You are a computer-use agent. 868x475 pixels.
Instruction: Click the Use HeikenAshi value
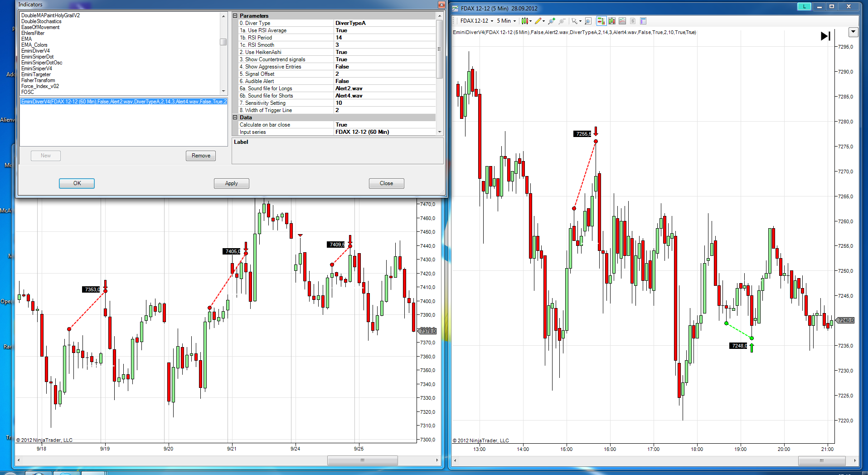point(385,52)
